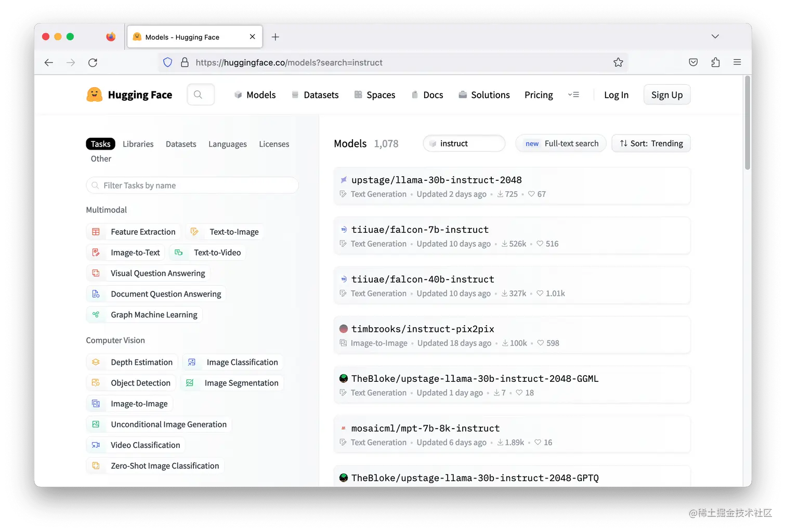Click the Graph Machine Learning icon
This screenshot has height=532, width=786.
pos(96,315)
